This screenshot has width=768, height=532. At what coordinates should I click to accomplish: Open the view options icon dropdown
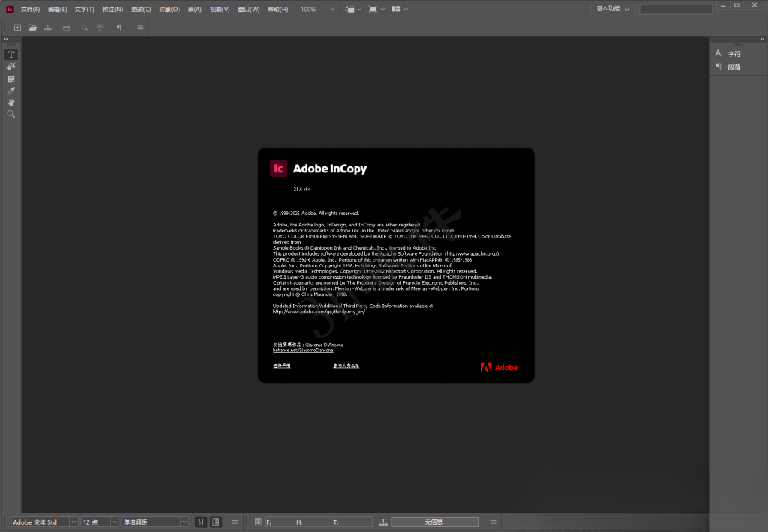tap(354, 9)
